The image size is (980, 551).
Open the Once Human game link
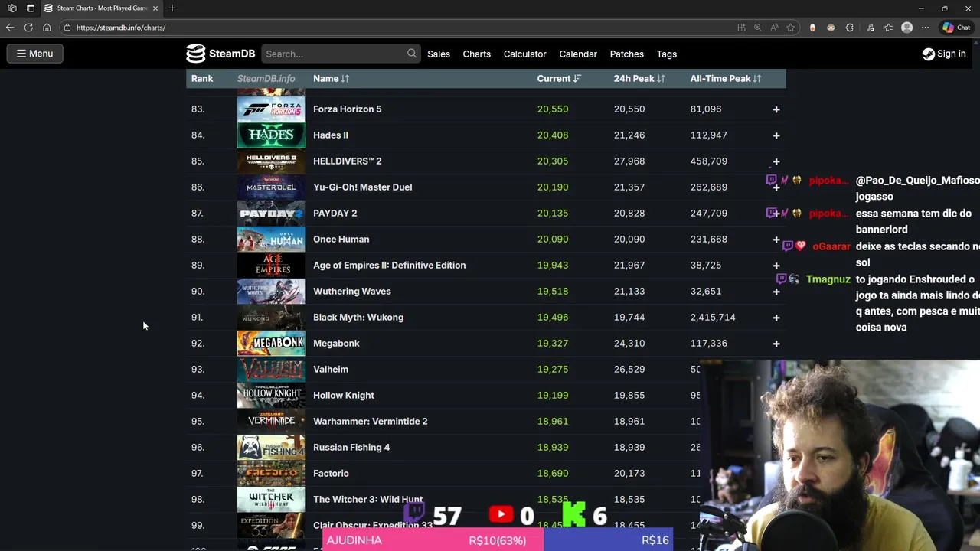(x=341, y=239)
